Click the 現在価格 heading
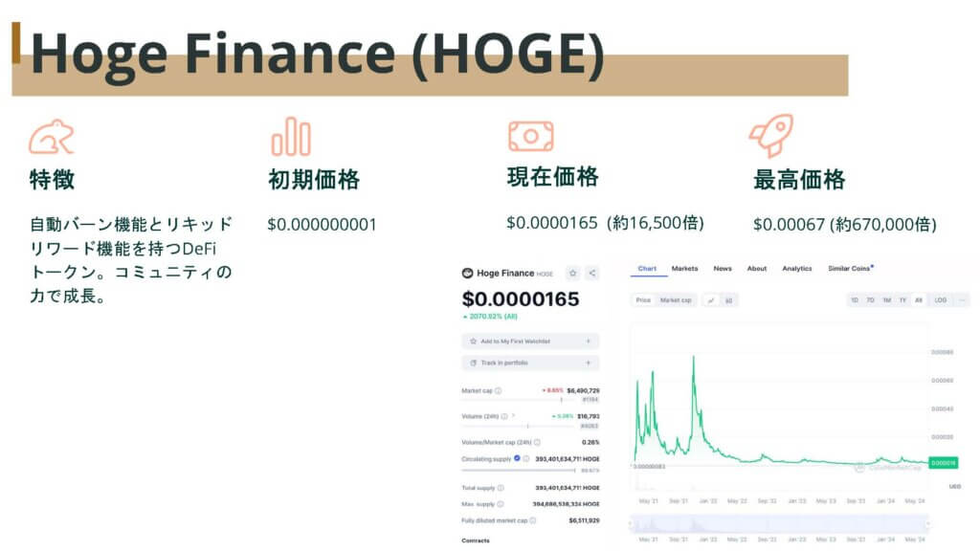980x551 pixels. pos(552,177)
